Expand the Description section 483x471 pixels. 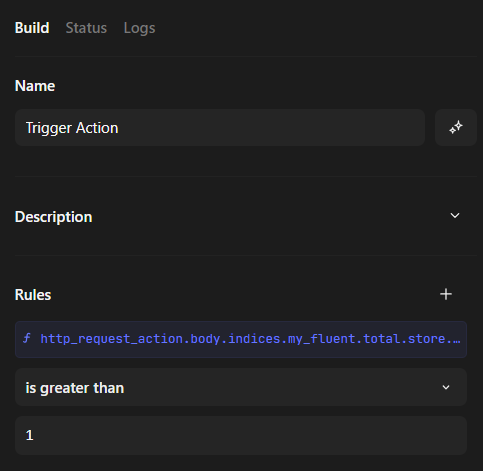(x=246, y=217)
